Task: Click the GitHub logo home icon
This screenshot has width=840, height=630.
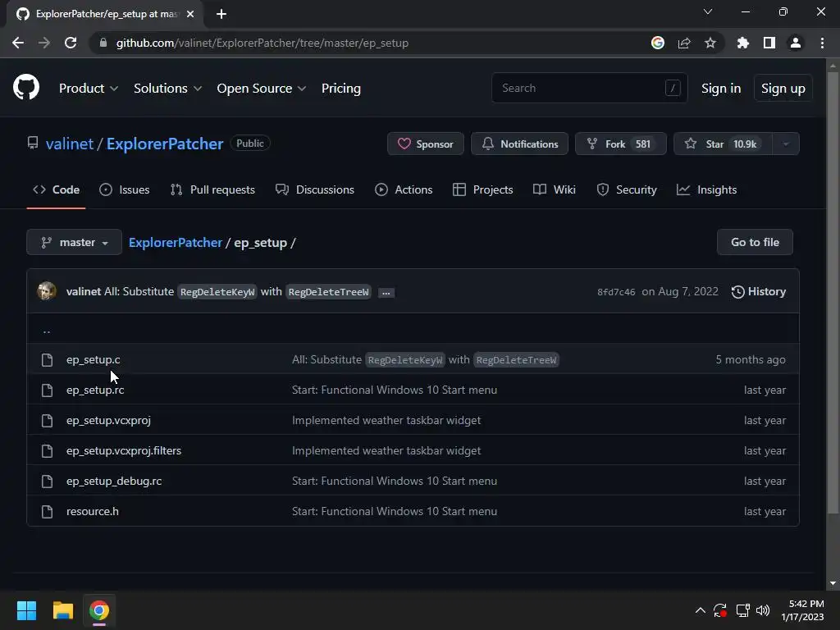Action: coord(25,87)
